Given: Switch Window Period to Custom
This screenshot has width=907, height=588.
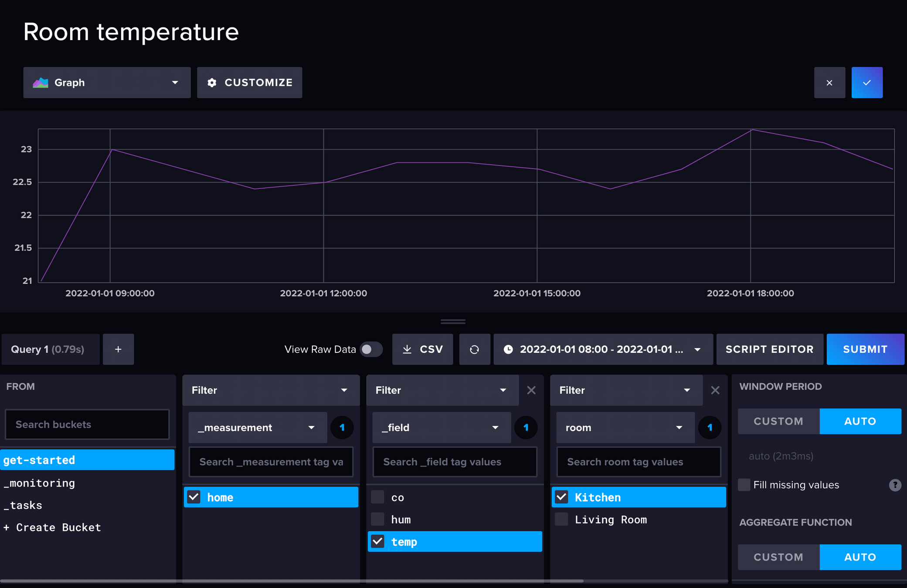Looking at the screenshot, I should coord(778,421).
